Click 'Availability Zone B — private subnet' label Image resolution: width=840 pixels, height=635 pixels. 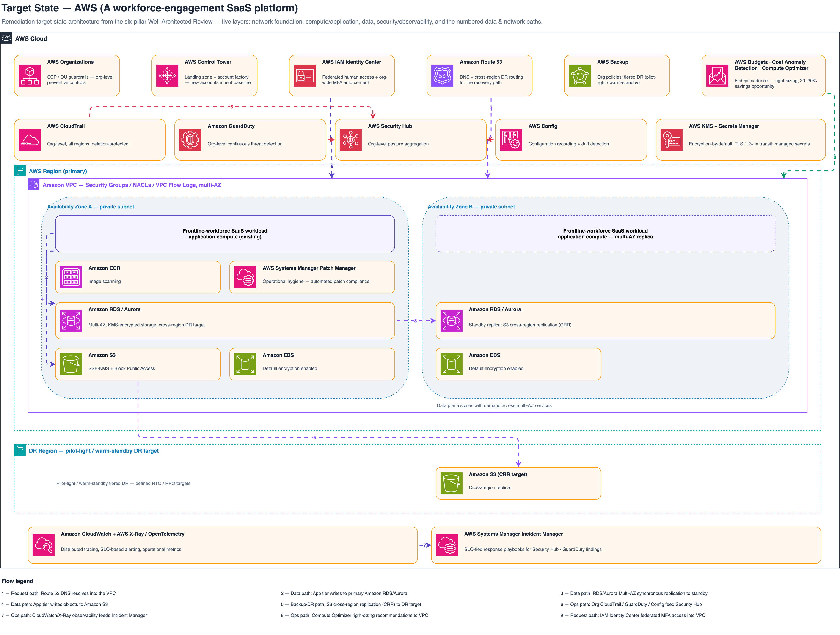[471, 207]
